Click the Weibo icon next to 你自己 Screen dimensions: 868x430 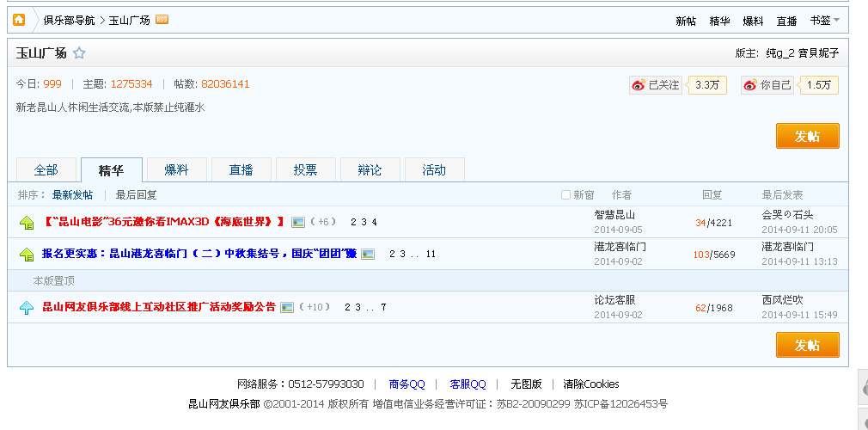click(750, 85)
